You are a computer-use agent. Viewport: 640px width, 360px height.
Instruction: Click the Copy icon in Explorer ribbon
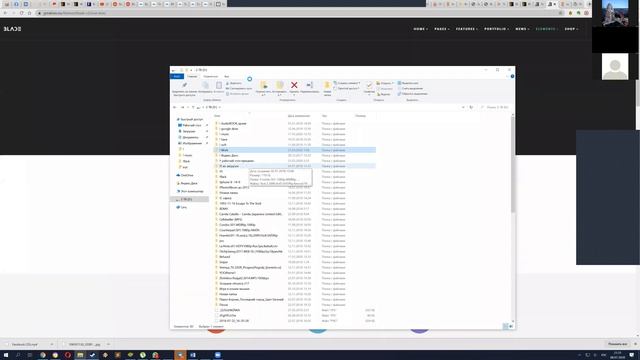click(205, 85)
